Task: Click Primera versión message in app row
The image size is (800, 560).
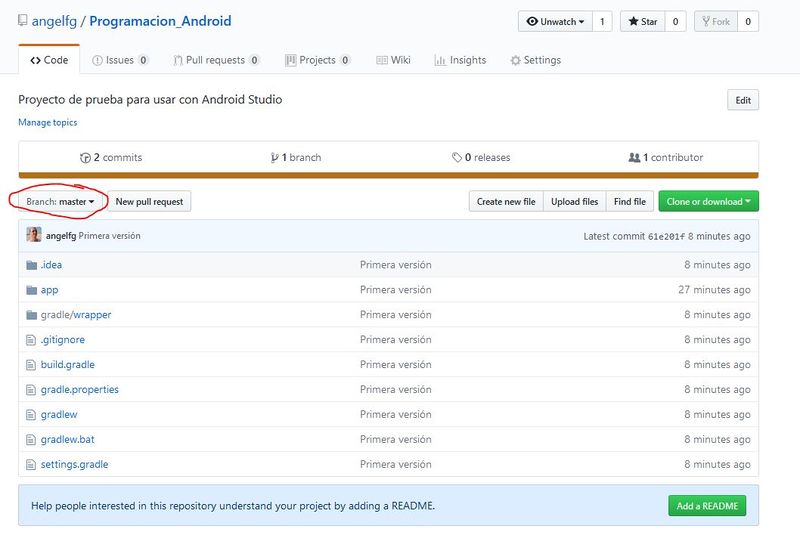Action: coord(395,290)
